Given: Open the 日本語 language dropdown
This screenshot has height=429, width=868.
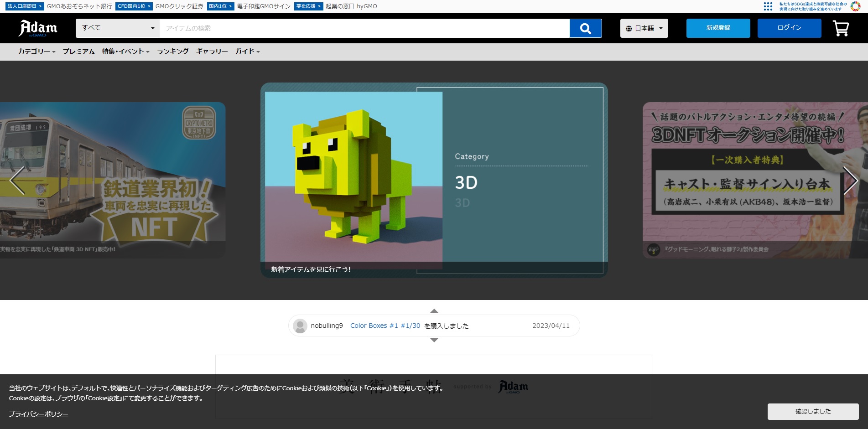Looking at the screenshot, I should coord(644,28).
